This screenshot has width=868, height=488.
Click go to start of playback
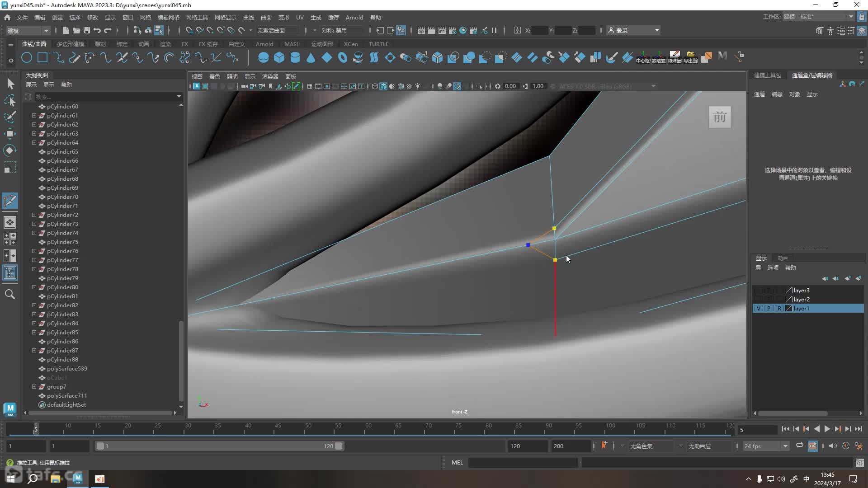785,429
